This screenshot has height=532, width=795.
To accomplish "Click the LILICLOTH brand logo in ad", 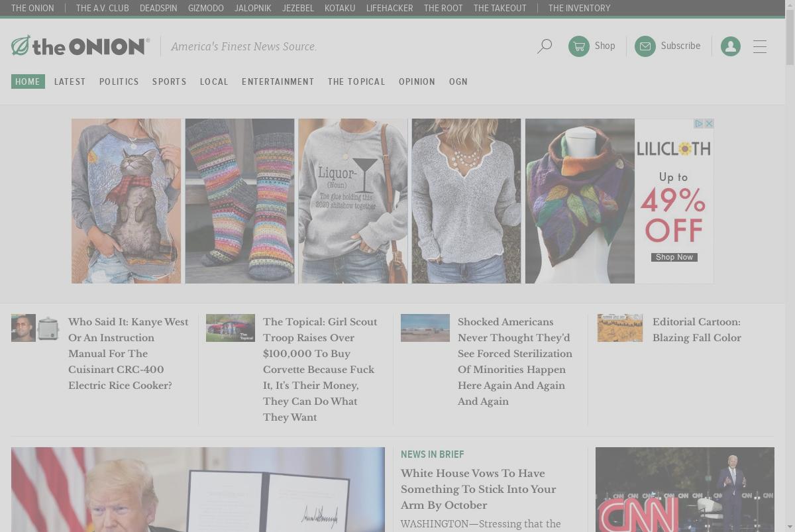I will tap(674, 148).
